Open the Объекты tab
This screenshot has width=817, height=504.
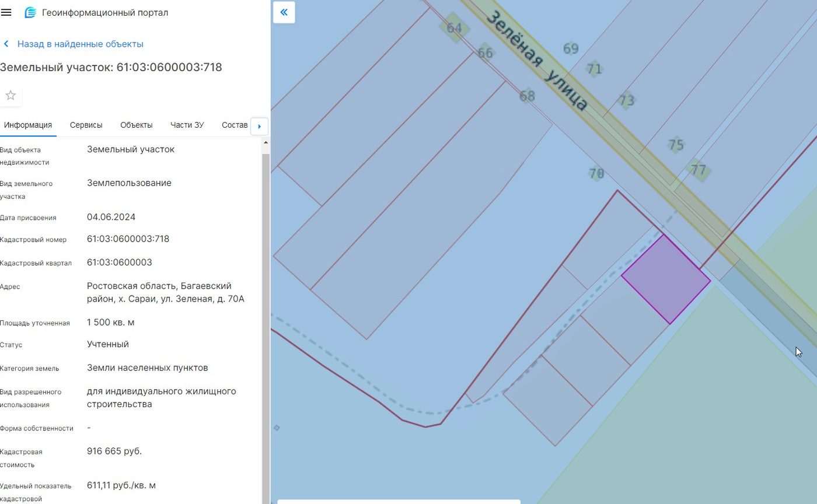pos(137,125)
